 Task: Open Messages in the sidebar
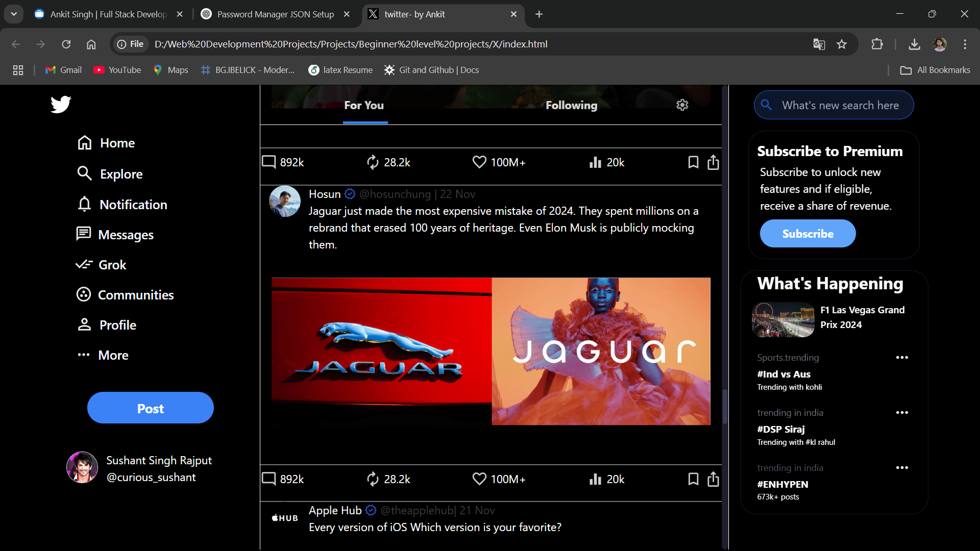point(115,235)
